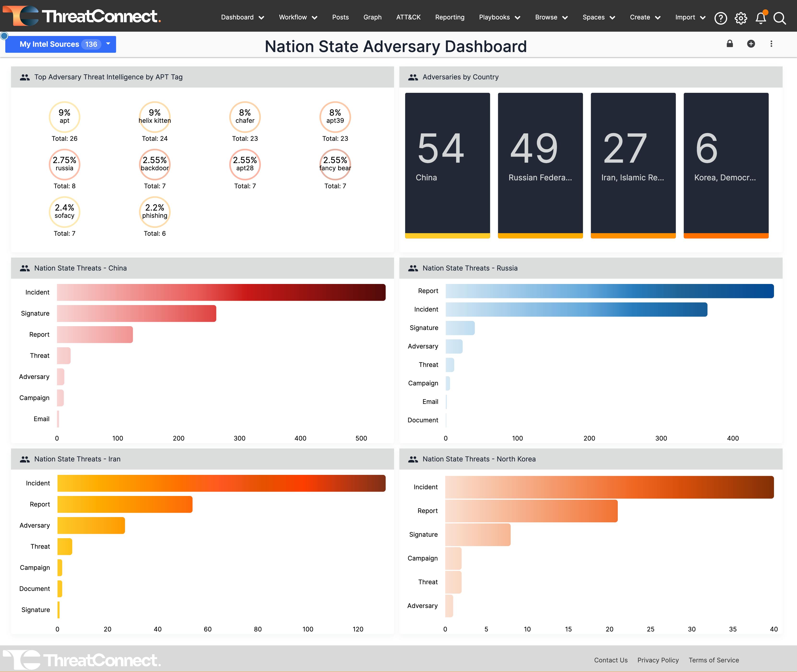View notifications via the bell icon
This screenshot has height=672, width=797.
(761, 18)
